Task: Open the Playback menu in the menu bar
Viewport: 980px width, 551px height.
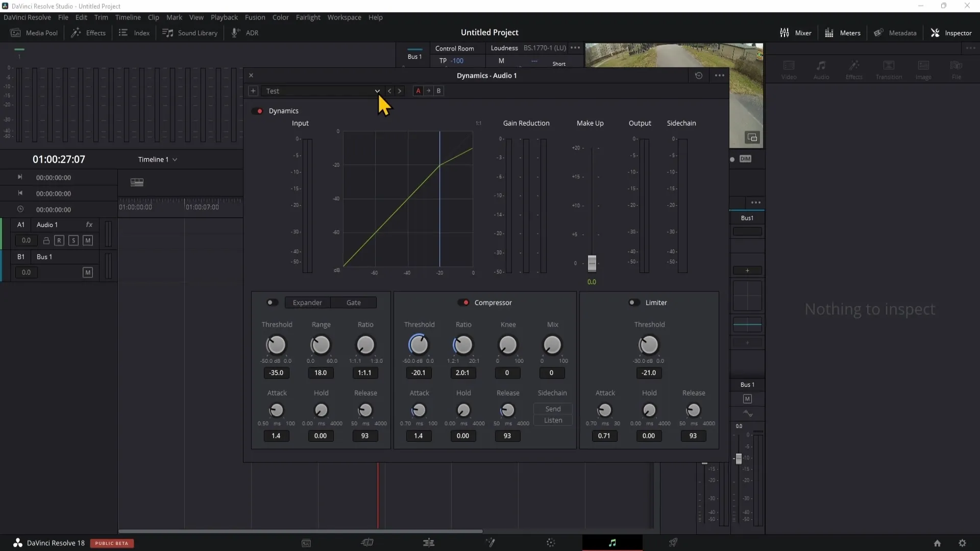Action: click(224, 17)
